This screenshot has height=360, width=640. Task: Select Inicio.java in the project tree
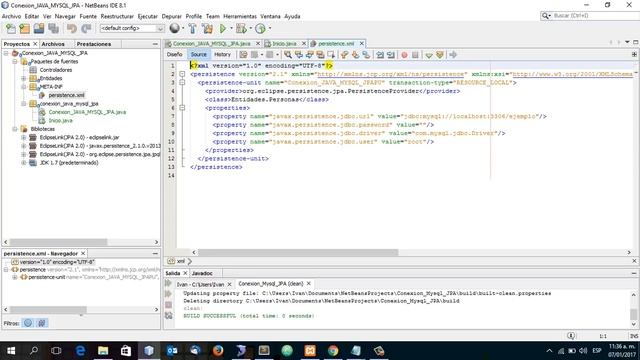click(60, 120)
